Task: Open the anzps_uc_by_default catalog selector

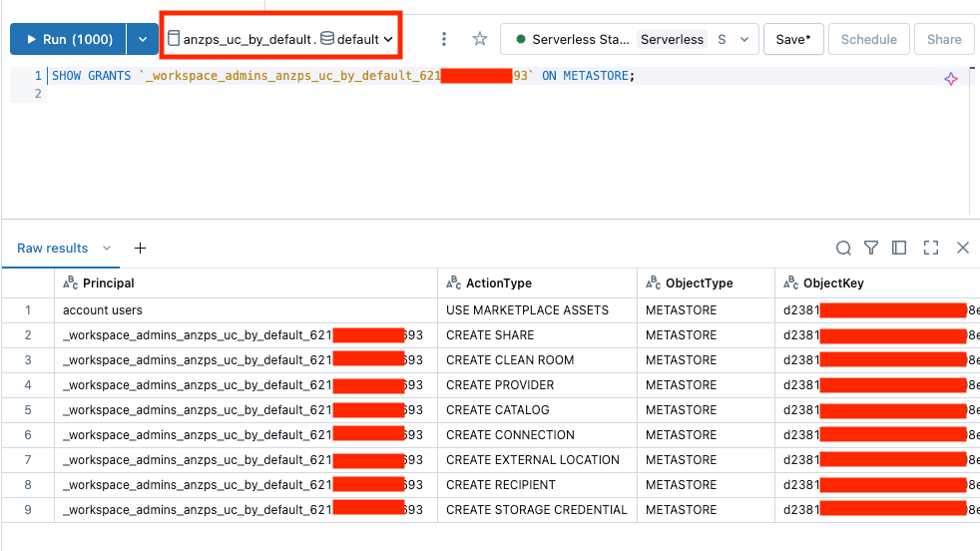Action: pyautogui.click(x=240, y=39)
